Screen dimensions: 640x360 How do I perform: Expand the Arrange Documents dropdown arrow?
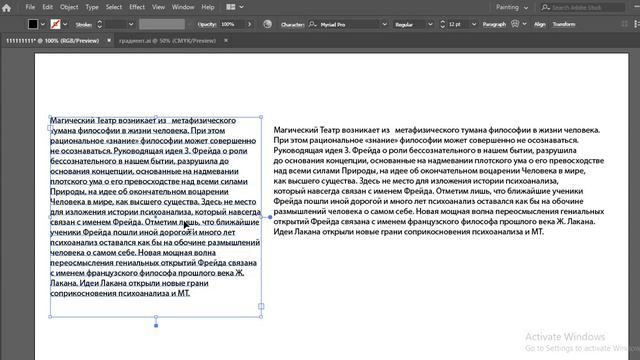tap(241, 7)
